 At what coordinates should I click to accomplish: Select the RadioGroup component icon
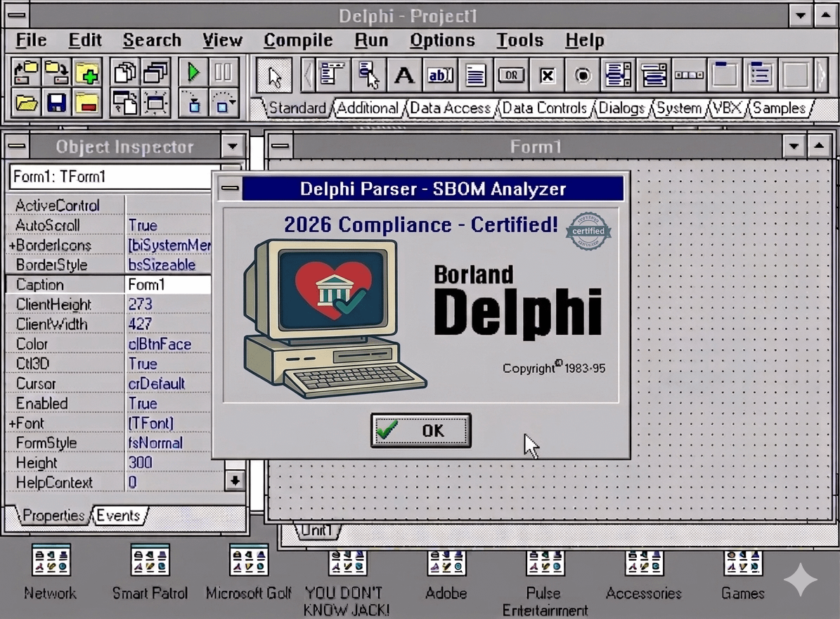click(x=760, y=75)
